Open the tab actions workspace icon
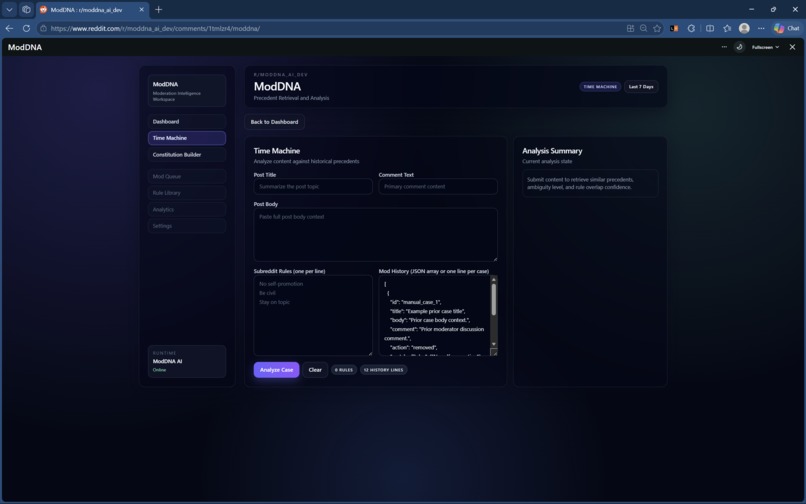Viewport: 806px width, 504px height. point(26,9)
